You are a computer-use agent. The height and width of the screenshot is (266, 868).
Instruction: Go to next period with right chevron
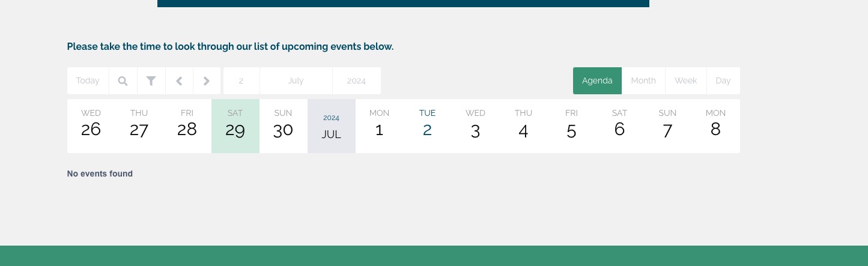tap(207, 81)
